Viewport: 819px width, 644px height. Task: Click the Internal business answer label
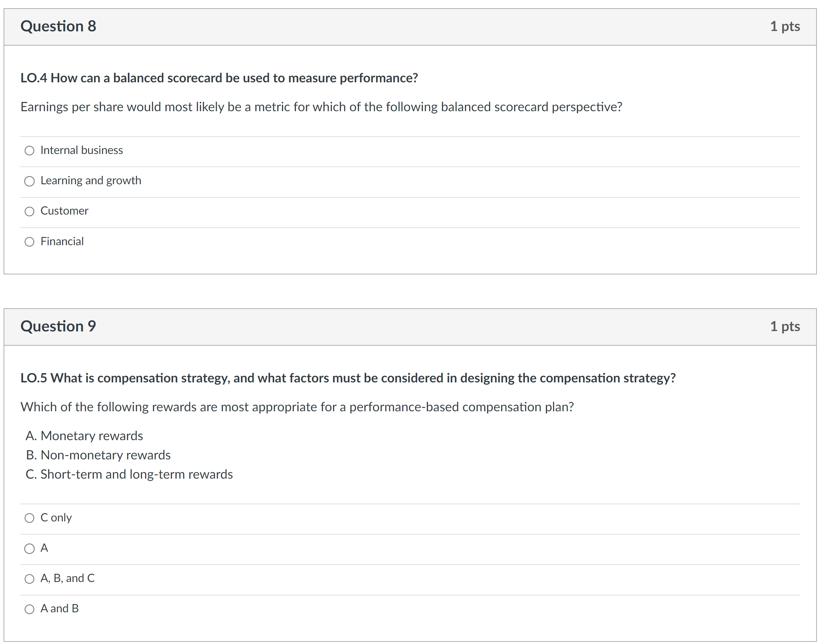point(82,150)
